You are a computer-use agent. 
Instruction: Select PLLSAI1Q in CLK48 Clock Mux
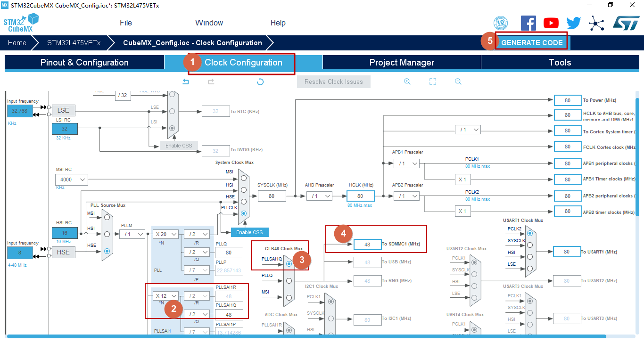[x=289, y=264]
